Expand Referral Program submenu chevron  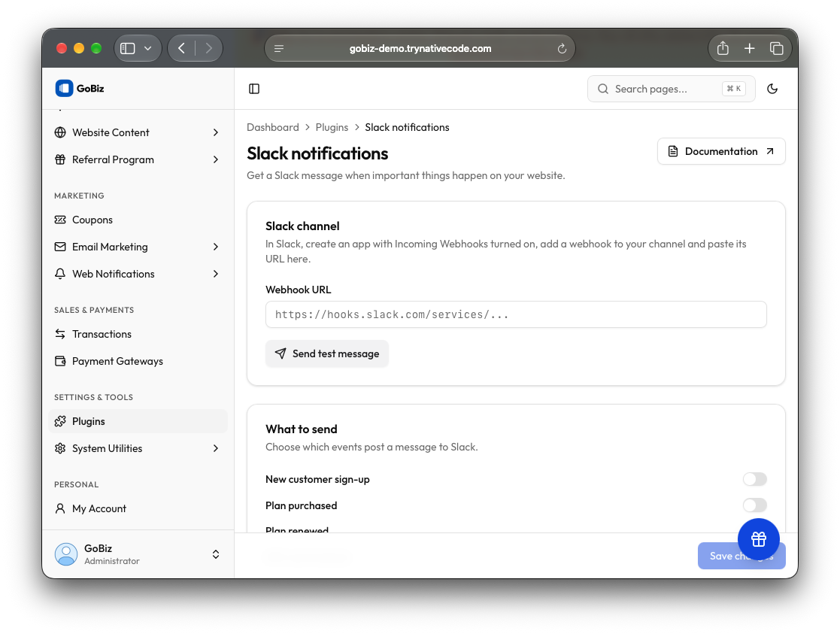215,159
